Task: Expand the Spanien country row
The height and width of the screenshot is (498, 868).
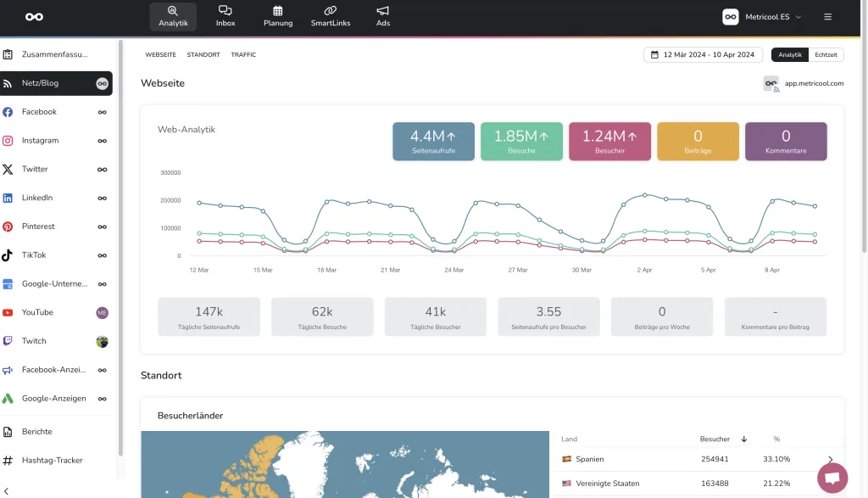Action: point(830,459)
